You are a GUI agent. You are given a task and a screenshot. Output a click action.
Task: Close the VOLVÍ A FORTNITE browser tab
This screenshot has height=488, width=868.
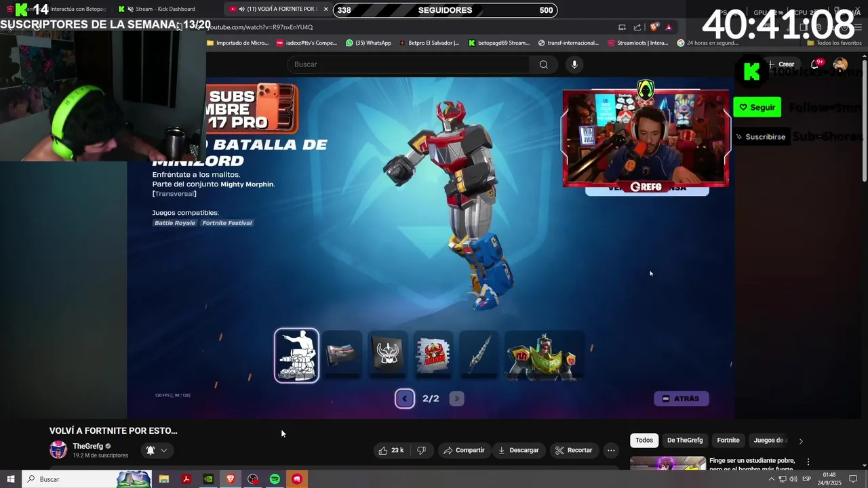[x=326, y=9]
